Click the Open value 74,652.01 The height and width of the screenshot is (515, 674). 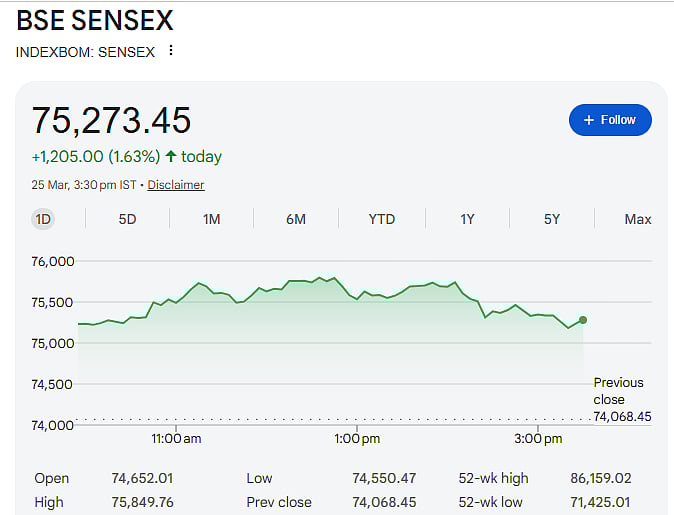(142, 478)
